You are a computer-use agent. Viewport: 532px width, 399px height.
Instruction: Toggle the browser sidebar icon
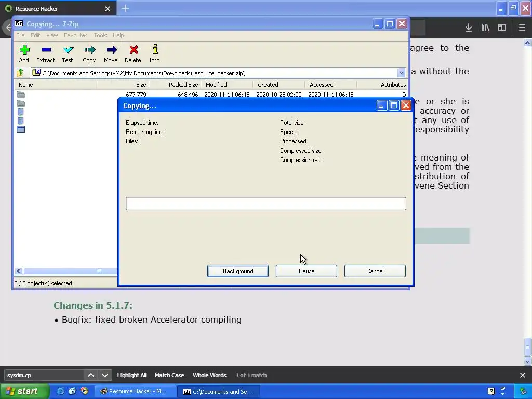pyautogui.click(x=502, y=28)
